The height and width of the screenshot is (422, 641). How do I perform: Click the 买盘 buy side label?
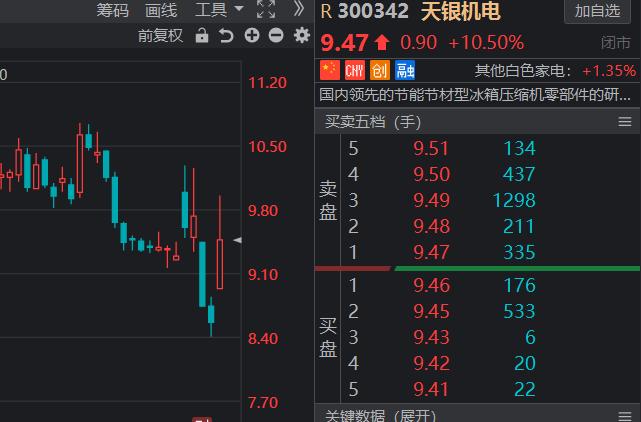[x=328, y=337]
